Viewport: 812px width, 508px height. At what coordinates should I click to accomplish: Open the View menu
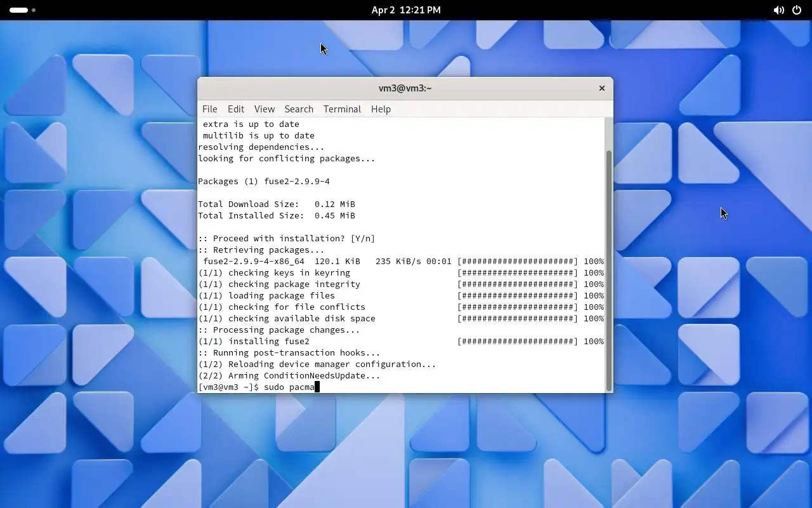pos(265,109)
